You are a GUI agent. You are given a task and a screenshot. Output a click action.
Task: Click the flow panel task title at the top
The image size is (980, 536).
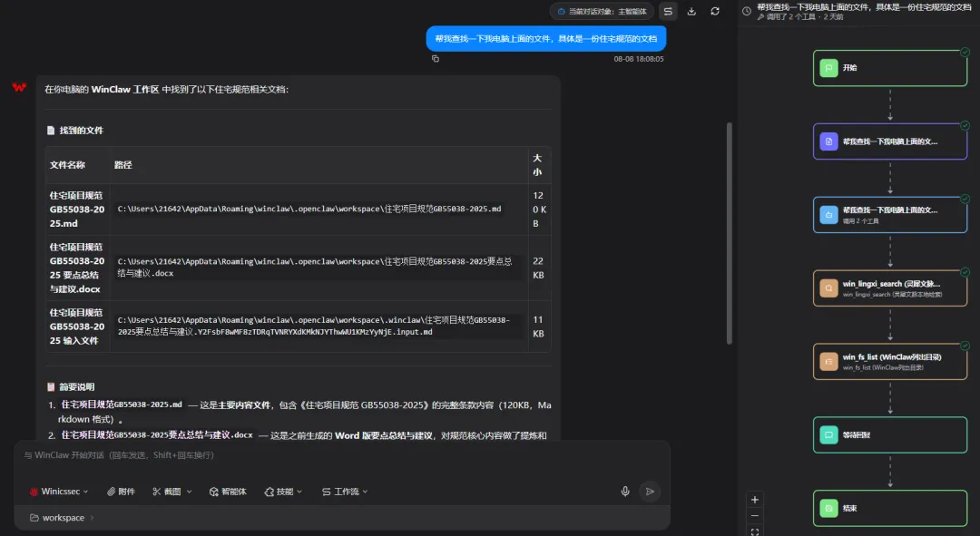tap(864, 7)
